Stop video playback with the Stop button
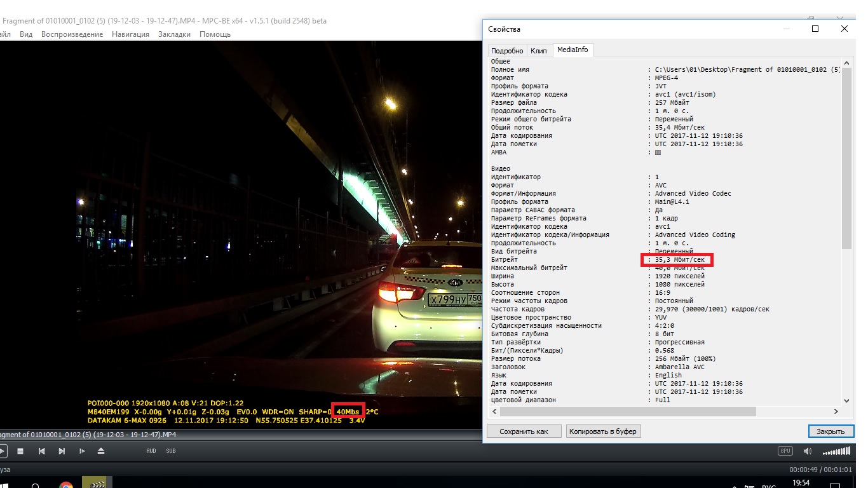This screenshot has height=488, width=868. pyautogui.click(x=20, y=451)
